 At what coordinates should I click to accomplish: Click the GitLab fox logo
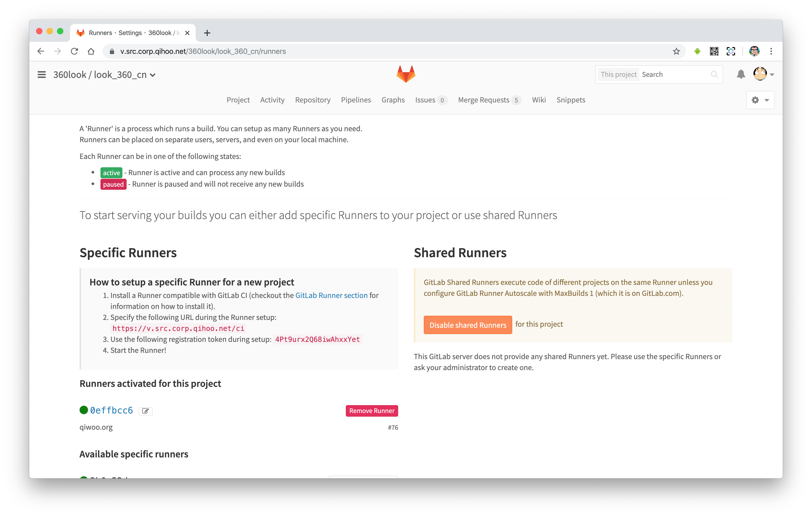406,74
